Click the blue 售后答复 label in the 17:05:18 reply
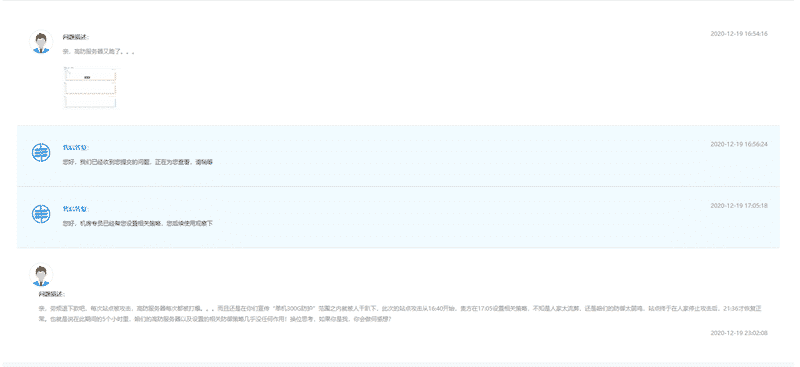 tap(76, 209)
